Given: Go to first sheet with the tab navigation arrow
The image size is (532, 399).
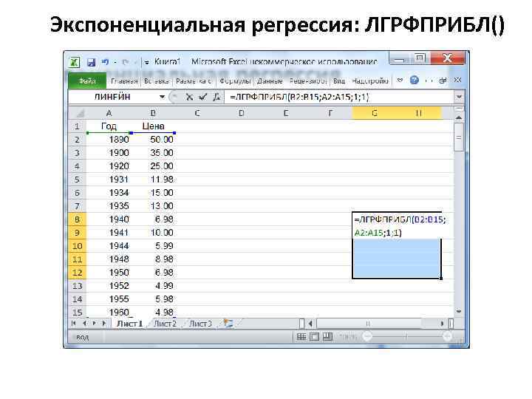Looking at the screenshot, I should click(74, 324).
